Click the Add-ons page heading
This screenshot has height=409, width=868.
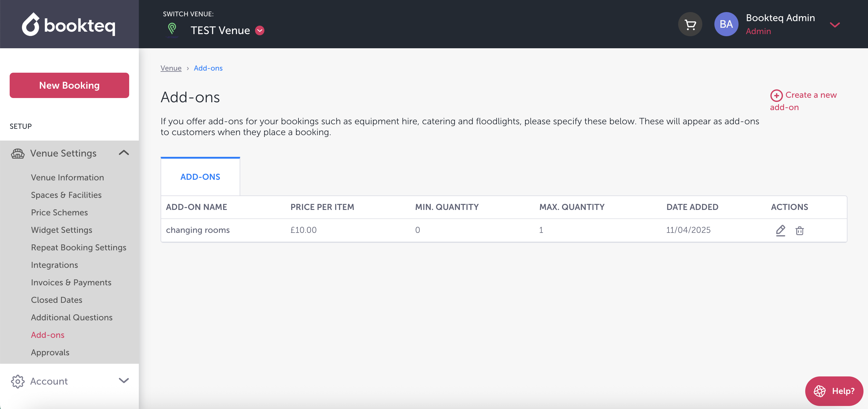click(190, 97)
